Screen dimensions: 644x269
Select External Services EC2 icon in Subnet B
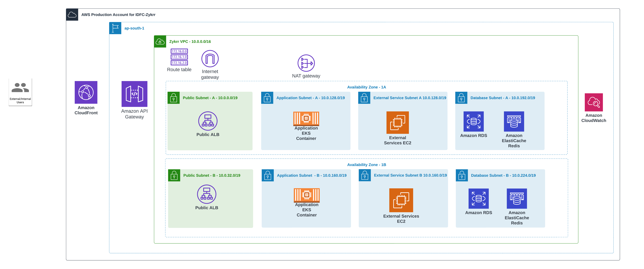(x=401, y=200)
